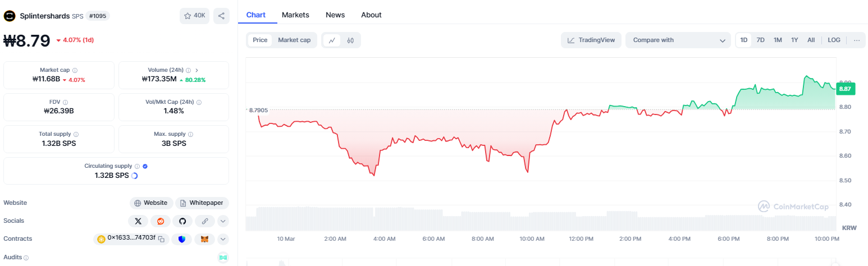Screen dimensions: 868x266
Task: Open the Vol/Mkt Cap (24h) info icon
Action: coord(199,102)
